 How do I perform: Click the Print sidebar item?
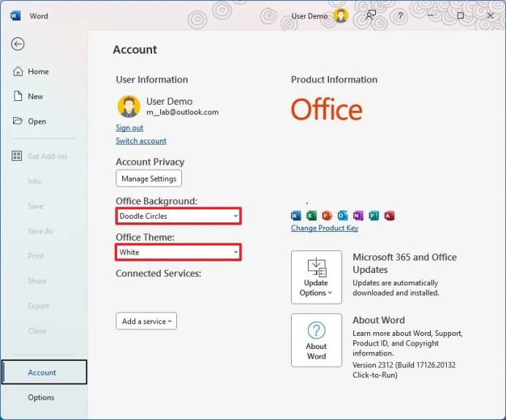[x=36, y=256]
